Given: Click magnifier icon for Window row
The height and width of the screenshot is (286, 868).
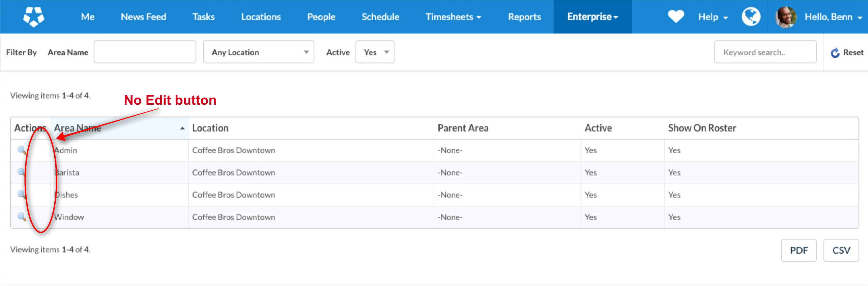Looking at the screenshot, I should coord(22,217).
